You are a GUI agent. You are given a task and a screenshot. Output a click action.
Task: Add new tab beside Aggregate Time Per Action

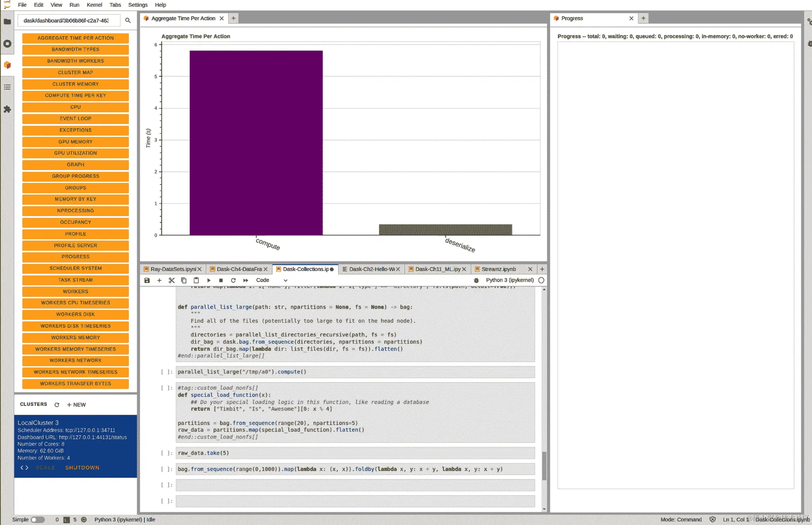point(233,18)
